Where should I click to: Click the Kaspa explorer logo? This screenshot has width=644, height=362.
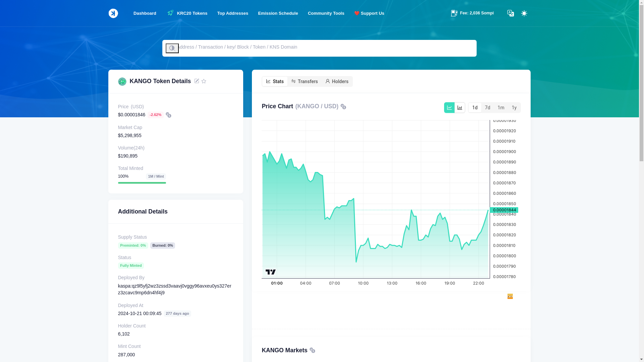tap(113, 13)
